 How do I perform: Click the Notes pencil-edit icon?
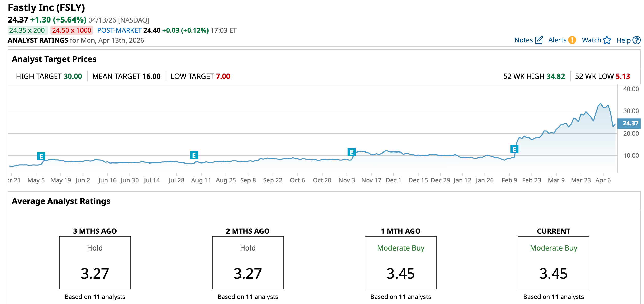click(539, 40)
